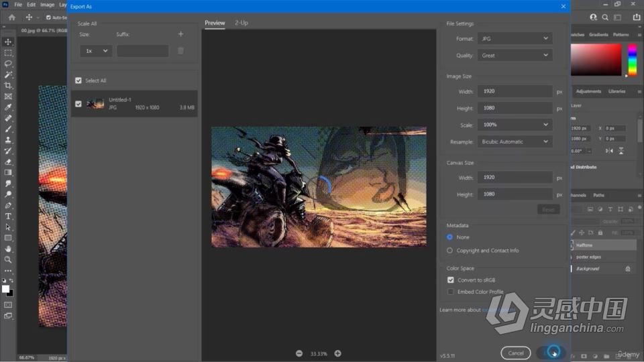Select the Eyedropper tool
Image resolution: width=644 pixels, height=362 pixels.
point(8,107)
